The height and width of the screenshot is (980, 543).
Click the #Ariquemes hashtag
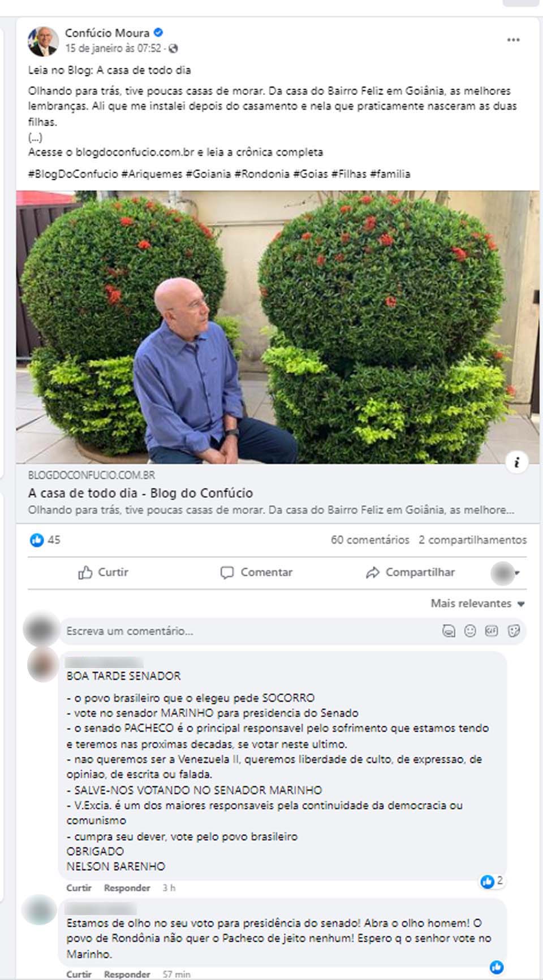pos(152,174)
